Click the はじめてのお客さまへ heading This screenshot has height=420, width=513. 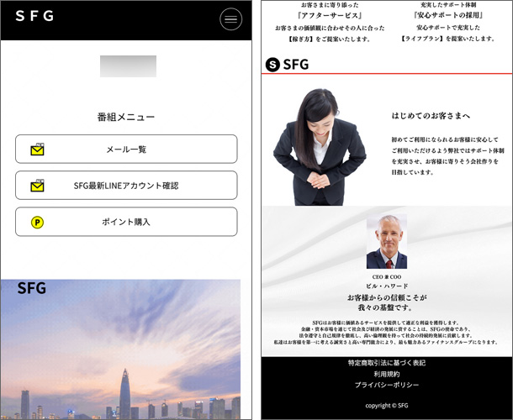coord(431,115)
